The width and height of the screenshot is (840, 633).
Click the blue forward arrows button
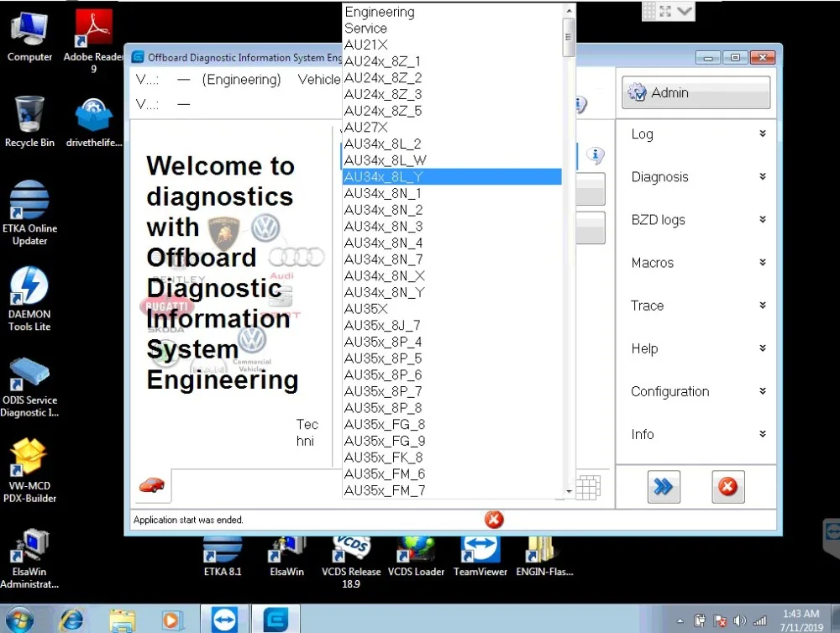tap(664, 487)
